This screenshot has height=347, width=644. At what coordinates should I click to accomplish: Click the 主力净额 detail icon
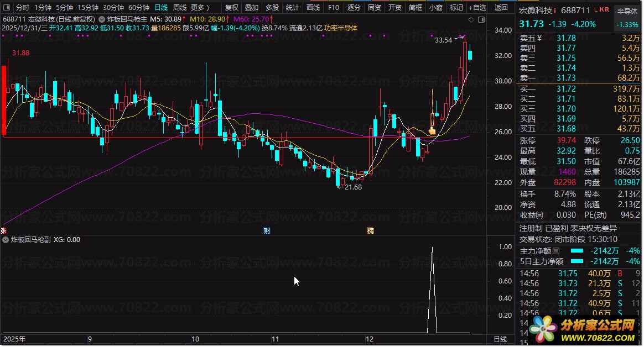[556, 251]
